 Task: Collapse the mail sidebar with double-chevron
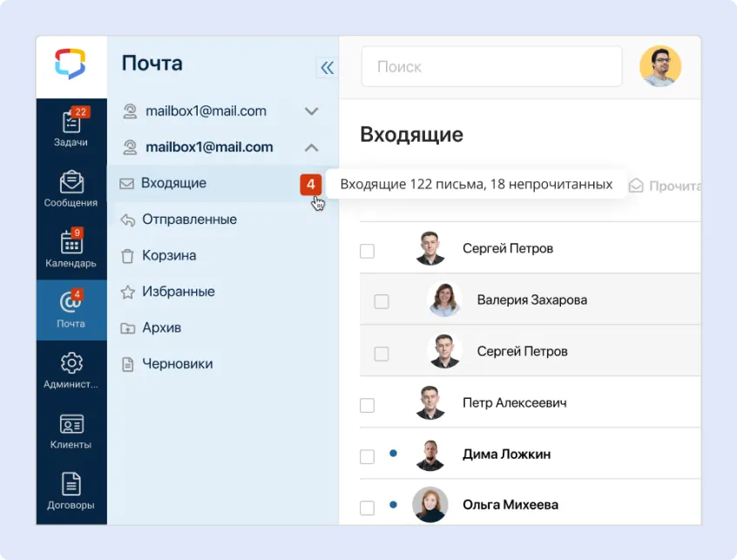tap(326, 67)
